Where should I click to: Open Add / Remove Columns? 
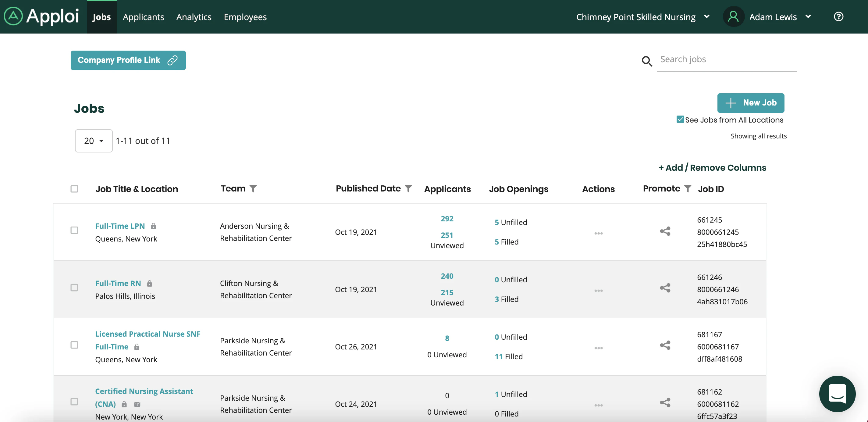click(x=712, y=167)
